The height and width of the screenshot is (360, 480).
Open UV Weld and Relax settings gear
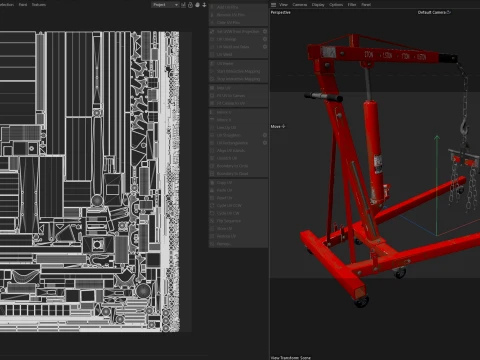[x=265, y=47]
